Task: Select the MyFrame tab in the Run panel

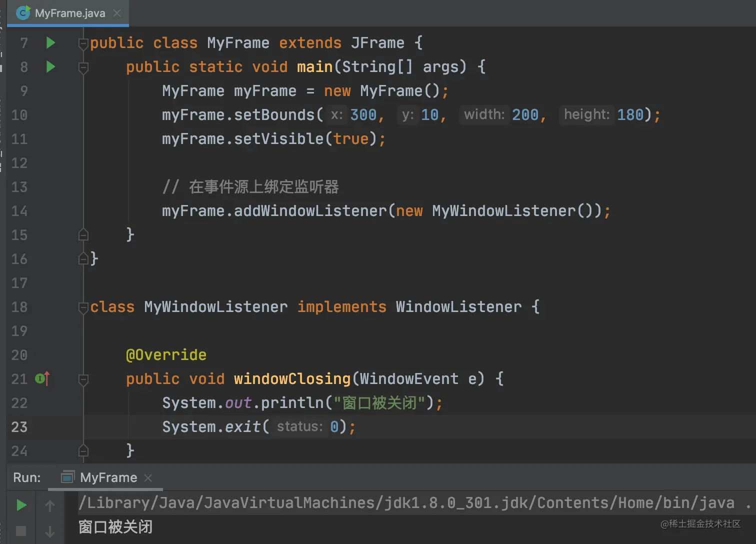Action: pos(105,477)
